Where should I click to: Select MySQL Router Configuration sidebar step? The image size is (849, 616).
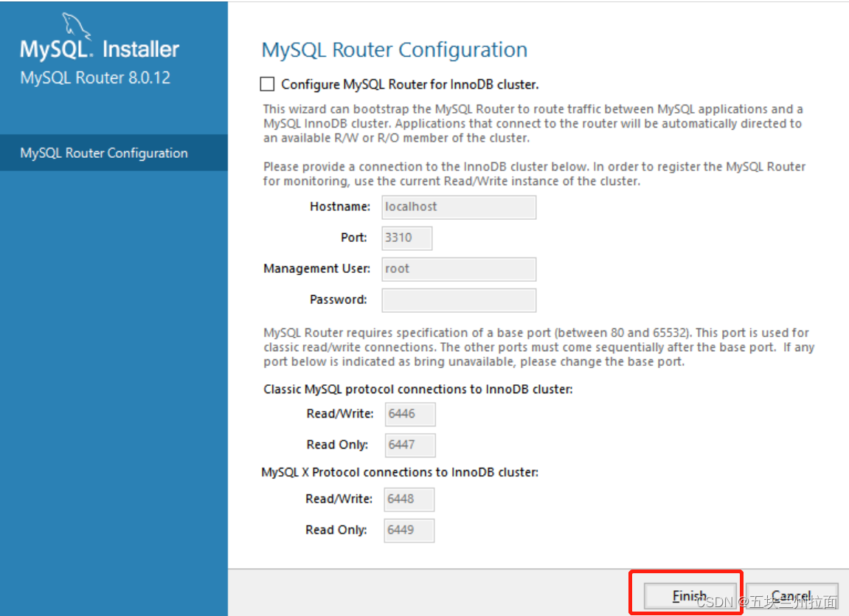(114, 153)
